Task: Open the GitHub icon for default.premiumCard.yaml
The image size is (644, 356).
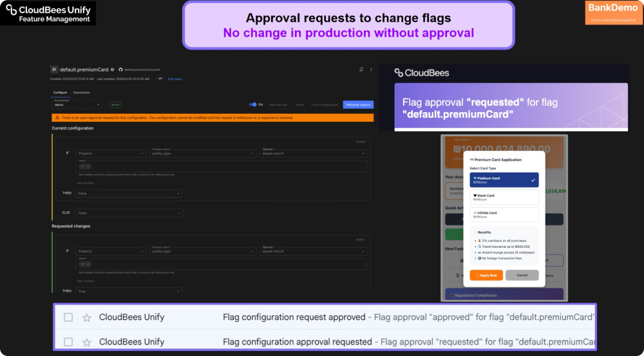Action: click(x=121, y=70)
